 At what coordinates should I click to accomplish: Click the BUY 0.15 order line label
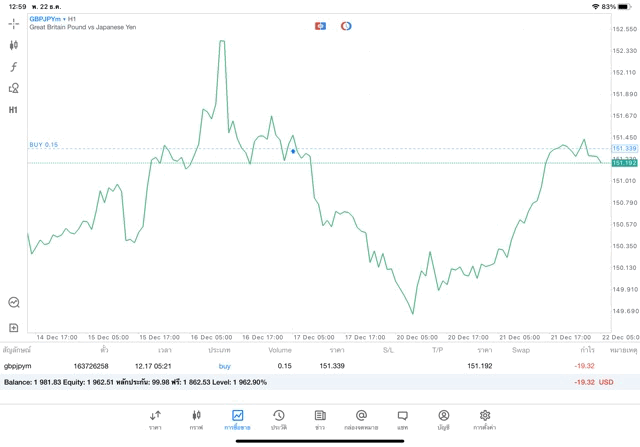pyautogui.click(x=44, y=145)
